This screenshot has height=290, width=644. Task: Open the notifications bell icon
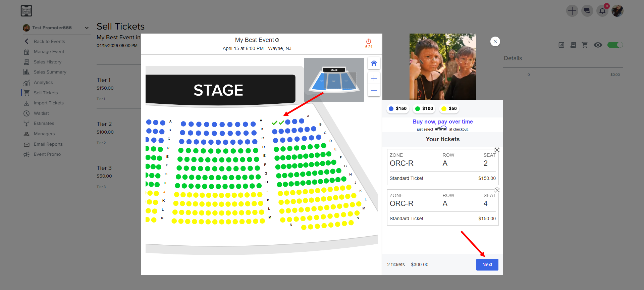[602, 11]
